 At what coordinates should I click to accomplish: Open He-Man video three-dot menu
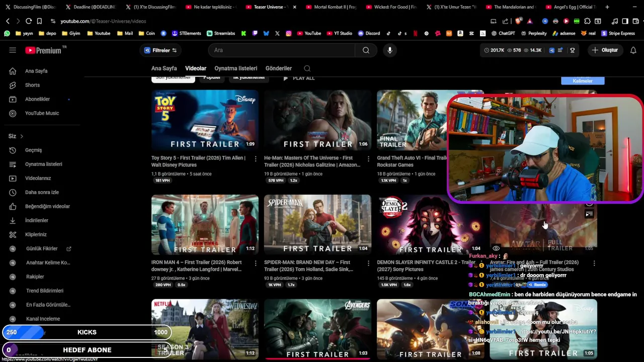(368, 159)
